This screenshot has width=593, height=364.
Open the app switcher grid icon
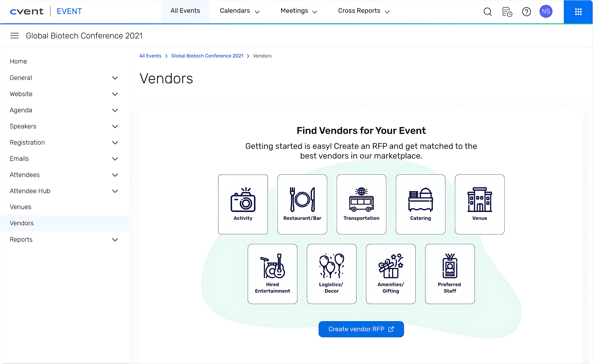click(578, 12)
